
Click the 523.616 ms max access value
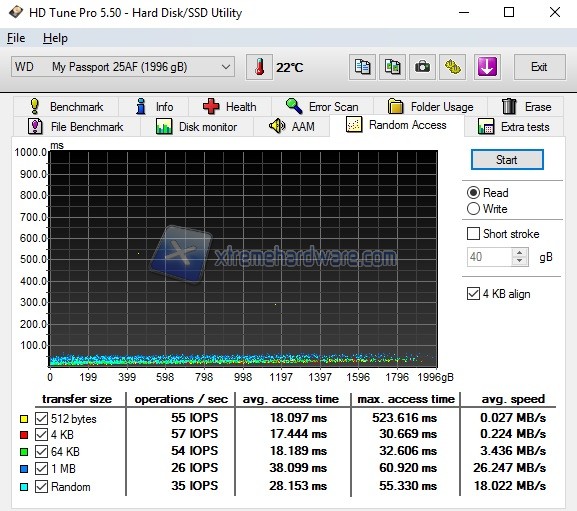(404, 418)
